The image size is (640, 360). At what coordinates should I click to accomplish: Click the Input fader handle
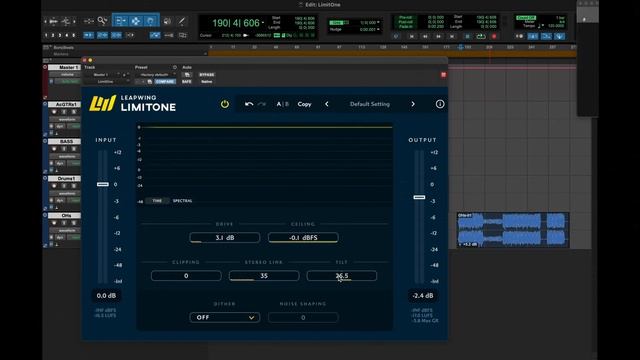102,184
